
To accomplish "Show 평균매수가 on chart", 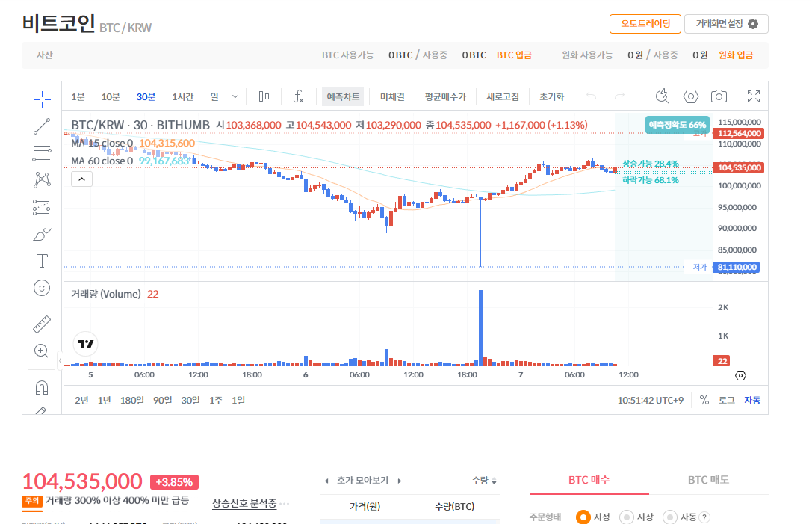I will tap(445, 97).
